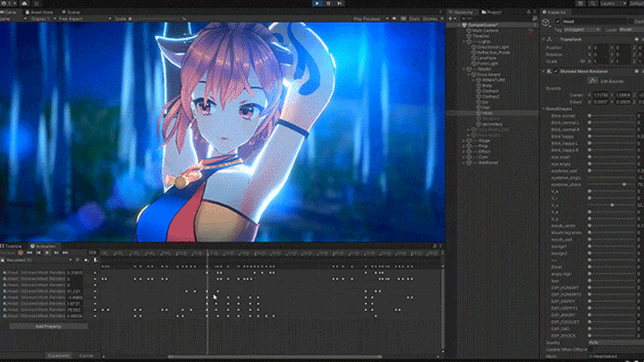
Task: Toggle Head object active checkbox in Inspector
Action: click(558, 21)
